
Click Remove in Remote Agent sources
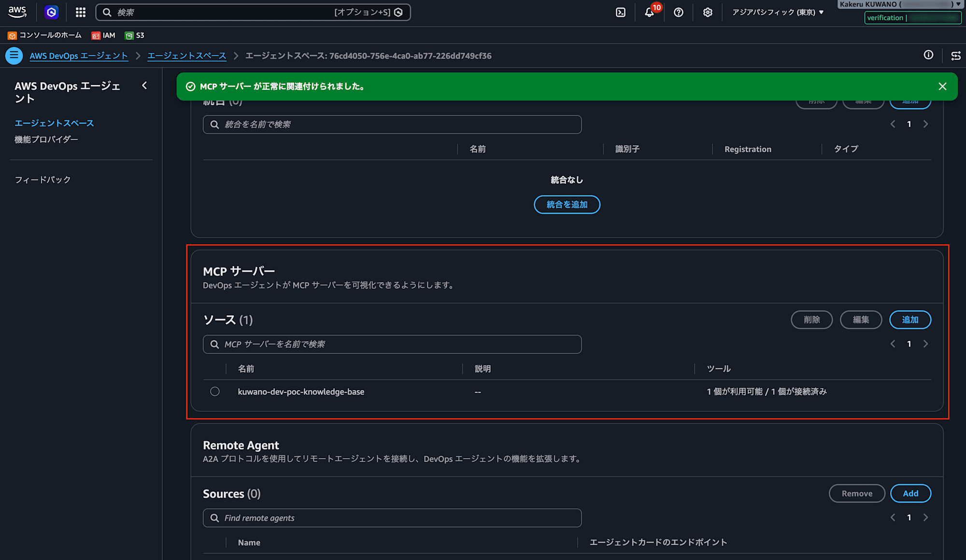(x=857, y=493)
